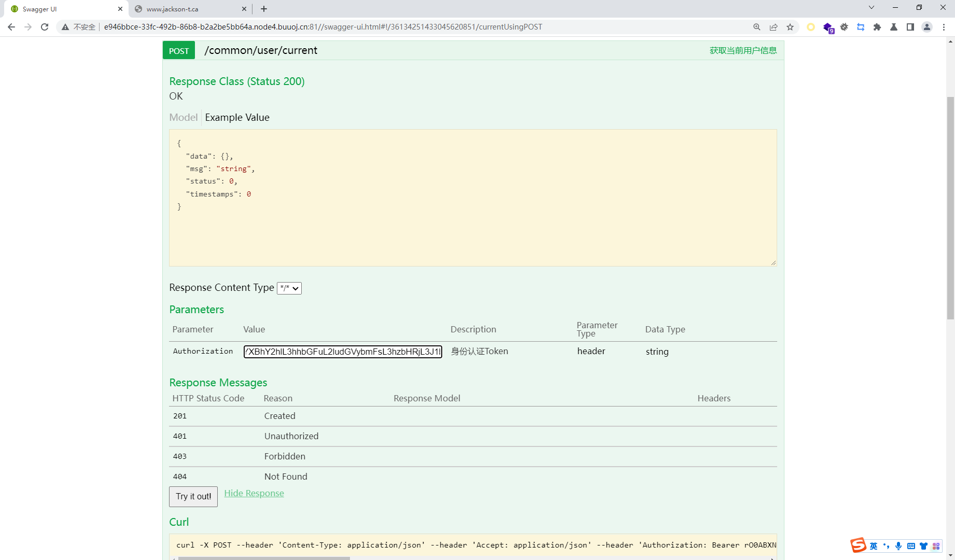Select the Example Value tab
This screenshot has height=560, width=955.
(x=237, y=117)
